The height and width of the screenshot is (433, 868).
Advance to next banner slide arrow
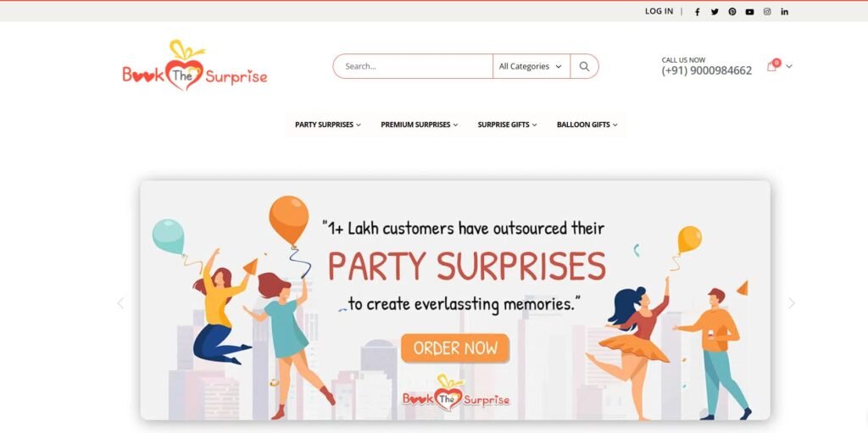[x=792, y=303]
